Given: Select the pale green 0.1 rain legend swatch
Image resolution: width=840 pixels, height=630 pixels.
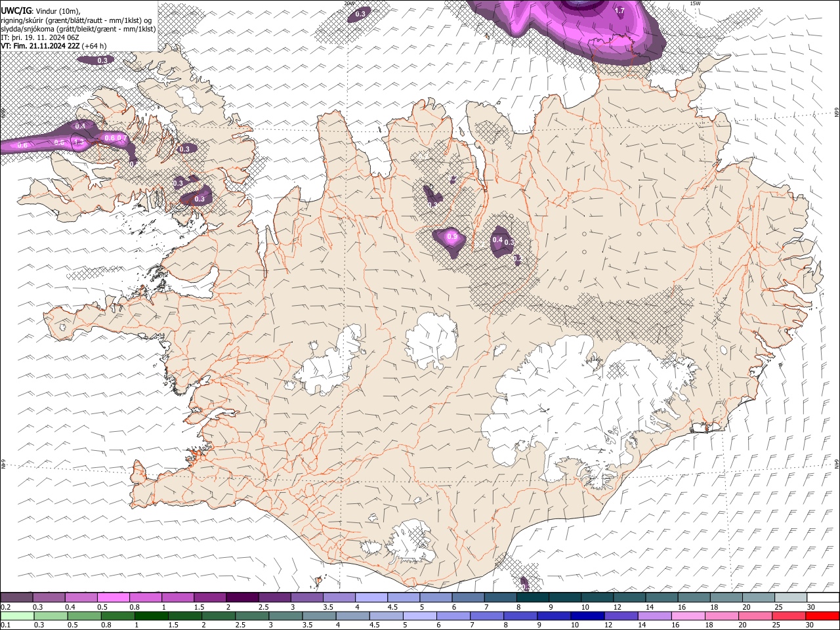Looking at the screenshot, I should coord(16,616).
